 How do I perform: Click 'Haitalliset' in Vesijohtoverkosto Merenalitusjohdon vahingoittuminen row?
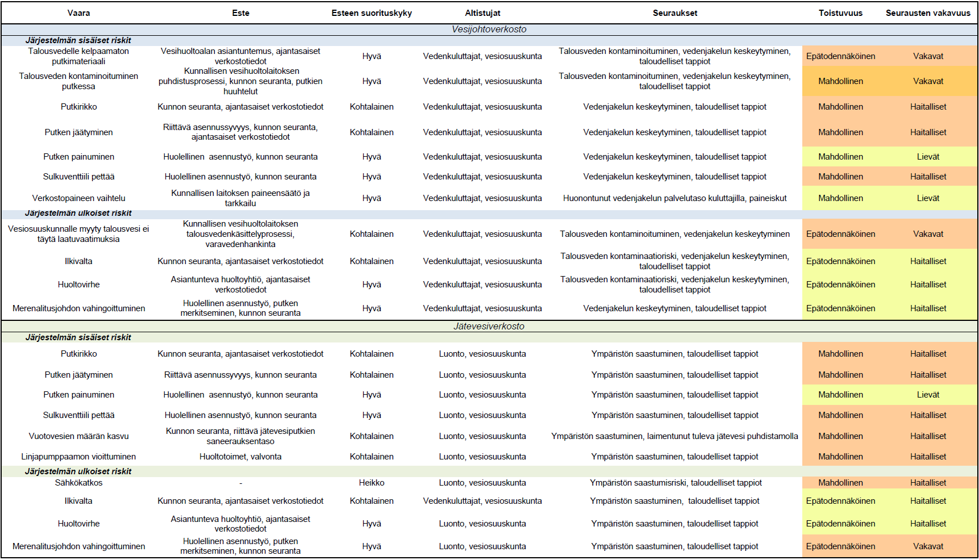928,308
